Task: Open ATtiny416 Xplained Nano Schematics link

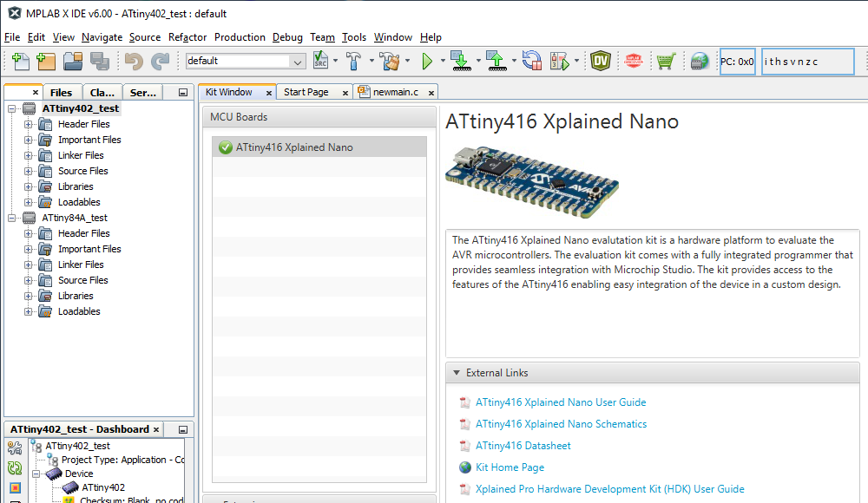Action: tap(561, 424)
